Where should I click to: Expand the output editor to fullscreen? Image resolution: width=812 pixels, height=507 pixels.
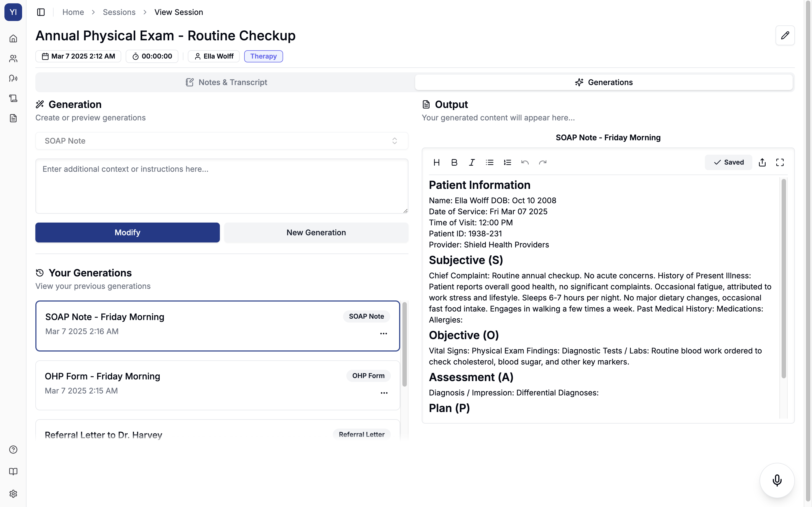point(780,162)
